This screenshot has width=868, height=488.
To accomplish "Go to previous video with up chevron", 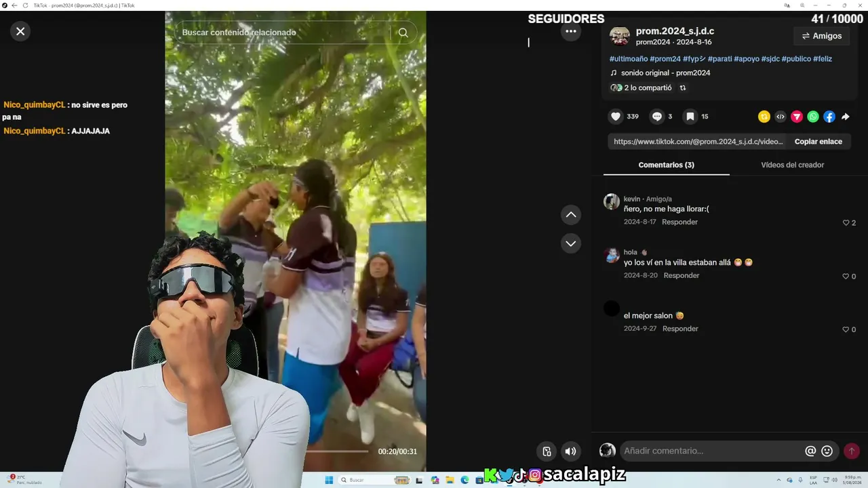I will [571, 215].
